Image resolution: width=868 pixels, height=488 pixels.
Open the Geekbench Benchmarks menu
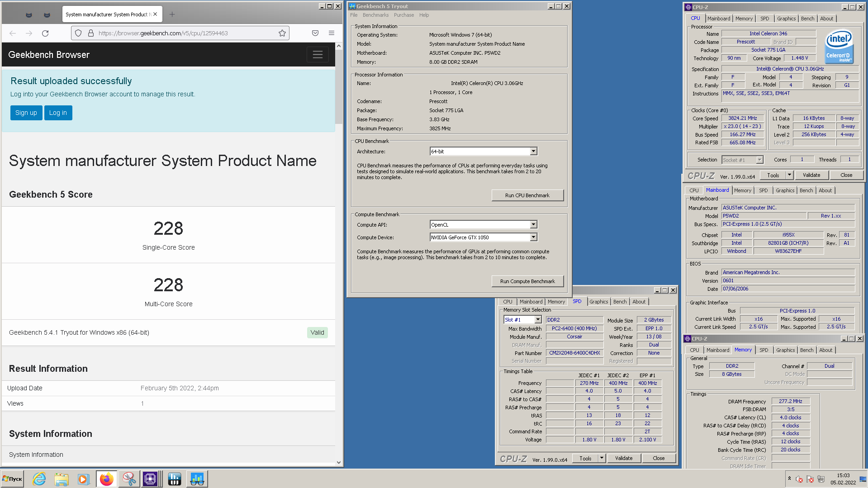[375, 15]
